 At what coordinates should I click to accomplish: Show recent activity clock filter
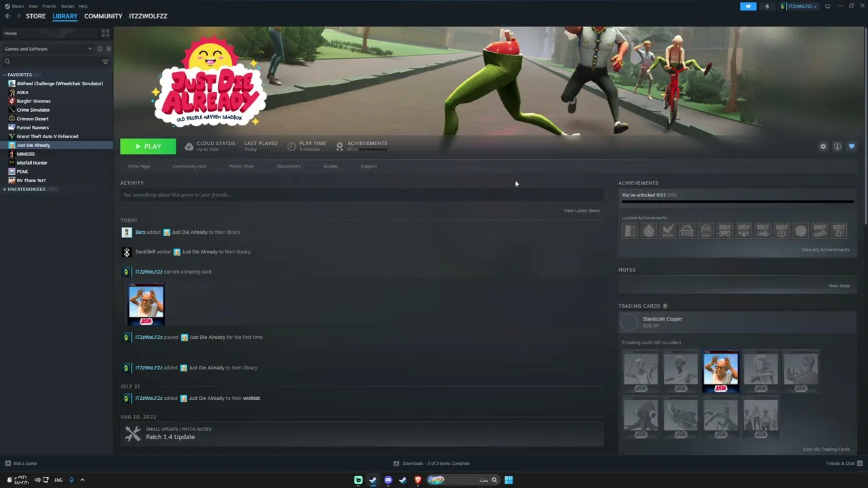tap(100, 49)
